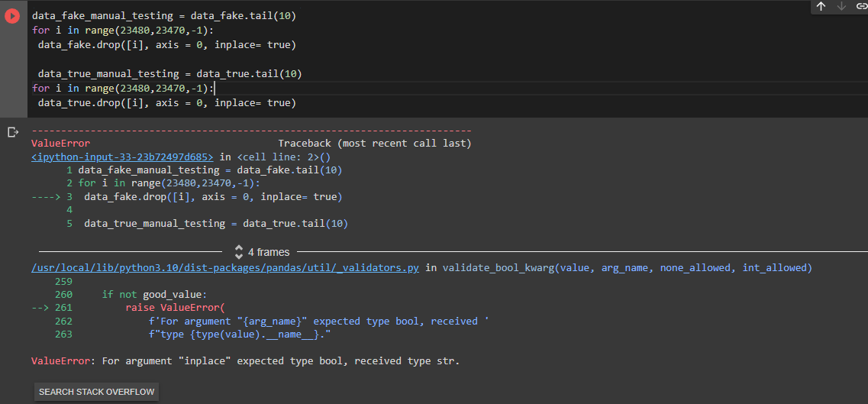This screenshot has width=868, height=404.
Task: Click validate_bool_kwarg function signature text
Action: point(627,268)
